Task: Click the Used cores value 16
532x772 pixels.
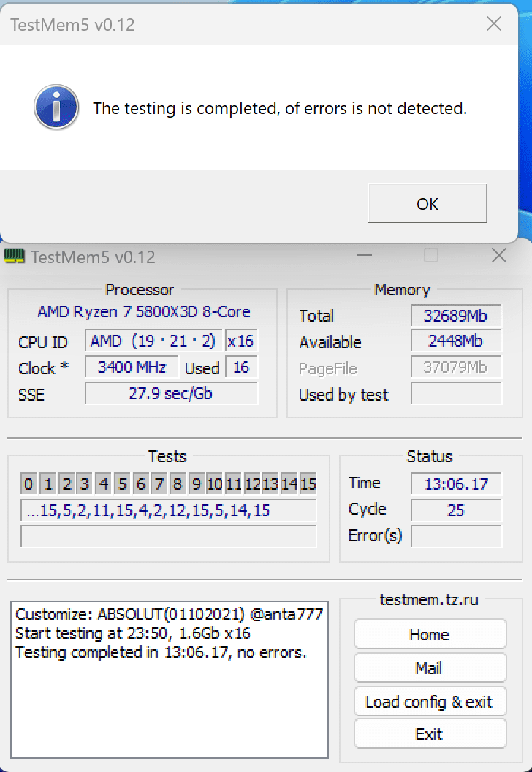Action: 241,367
